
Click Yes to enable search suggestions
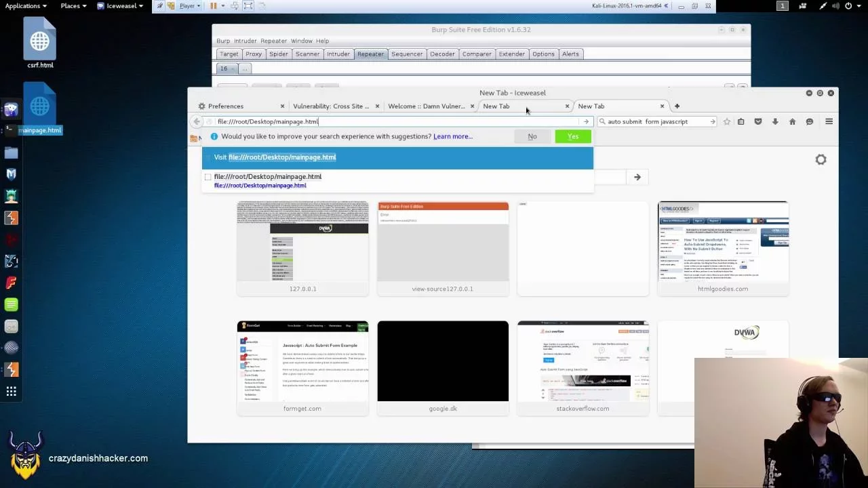(x=572, y=137)
